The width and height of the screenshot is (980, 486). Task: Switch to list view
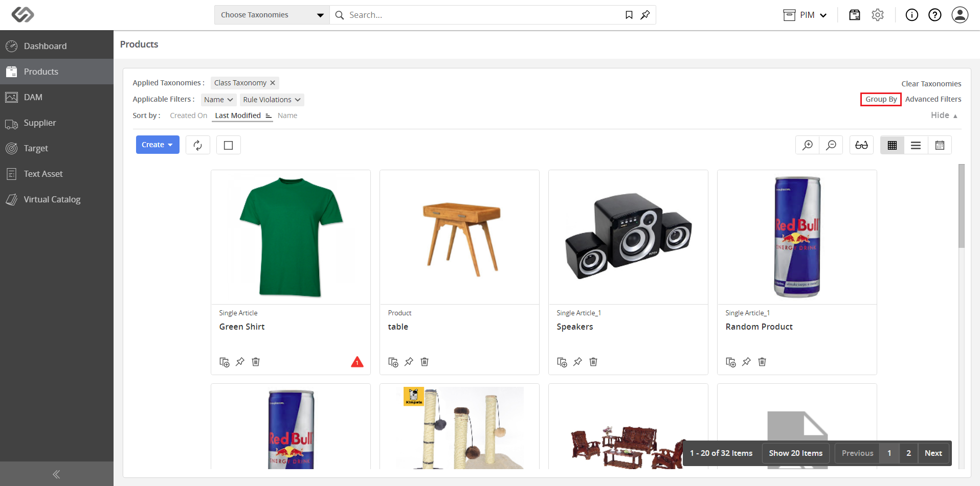coord(916,145)
